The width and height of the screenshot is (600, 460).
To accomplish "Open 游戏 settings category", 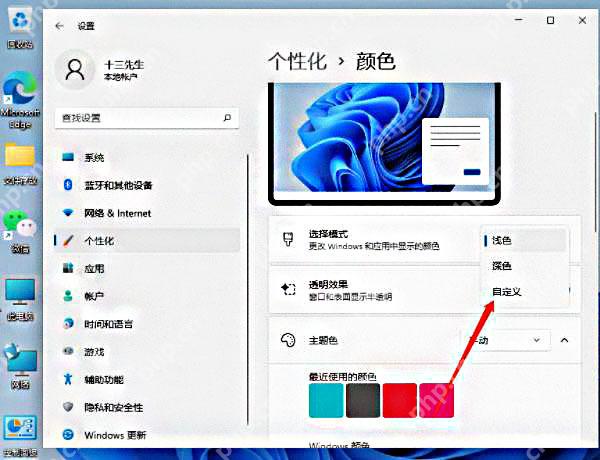I will coord(147,351).
